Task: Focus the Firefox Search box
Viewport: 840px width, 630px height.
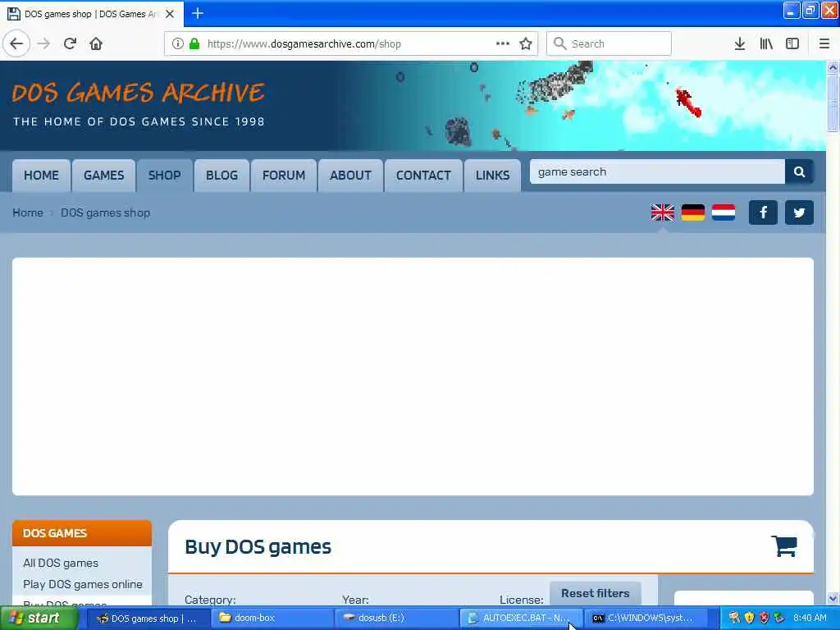Action: (x=609, y=43)
